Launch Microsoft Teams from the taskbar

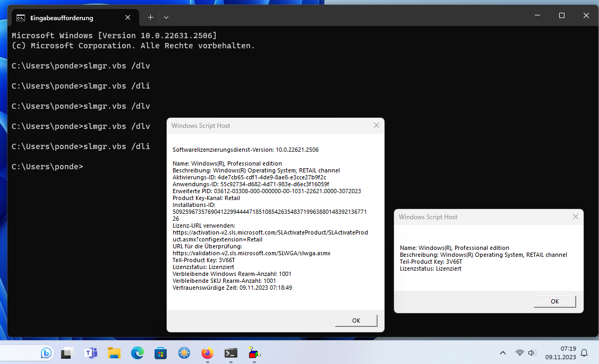point(91,353)
